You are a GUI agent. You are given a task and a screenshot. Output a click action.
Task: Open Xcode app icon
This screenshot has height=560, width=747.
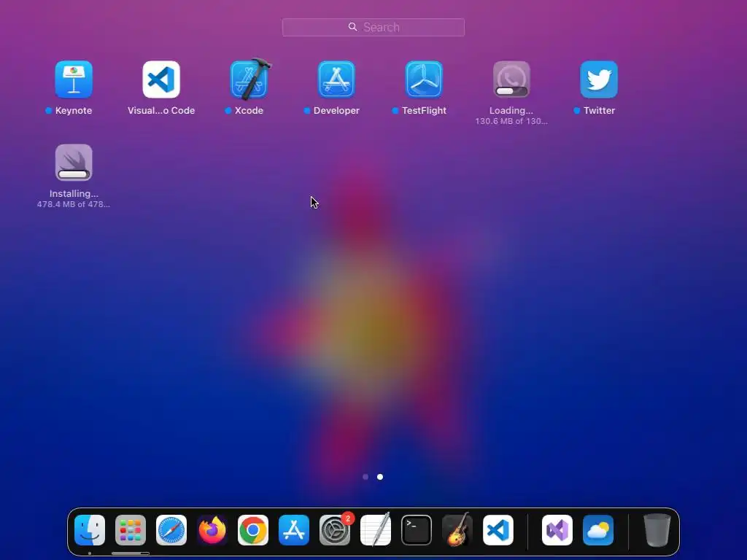[249, 79]
